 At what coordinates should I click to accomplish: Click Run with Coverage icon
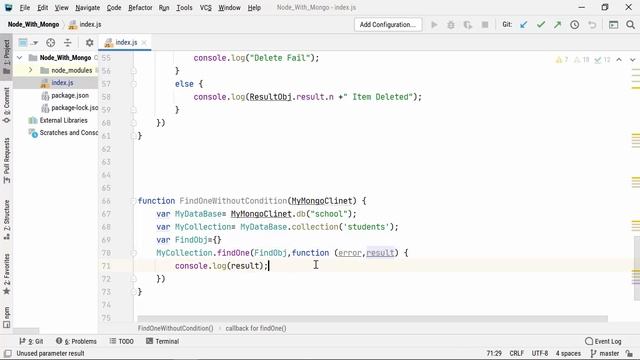(468, 25)
